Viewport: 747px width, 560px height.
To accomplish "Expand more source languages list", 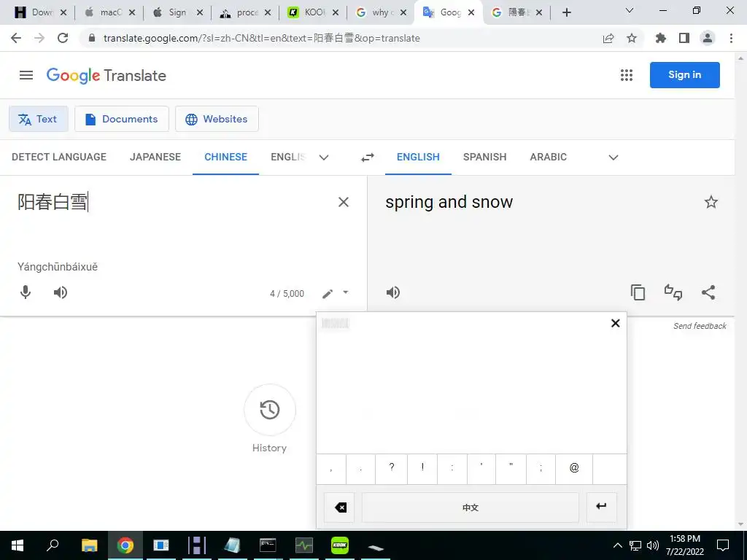I will tap(324, 157).
